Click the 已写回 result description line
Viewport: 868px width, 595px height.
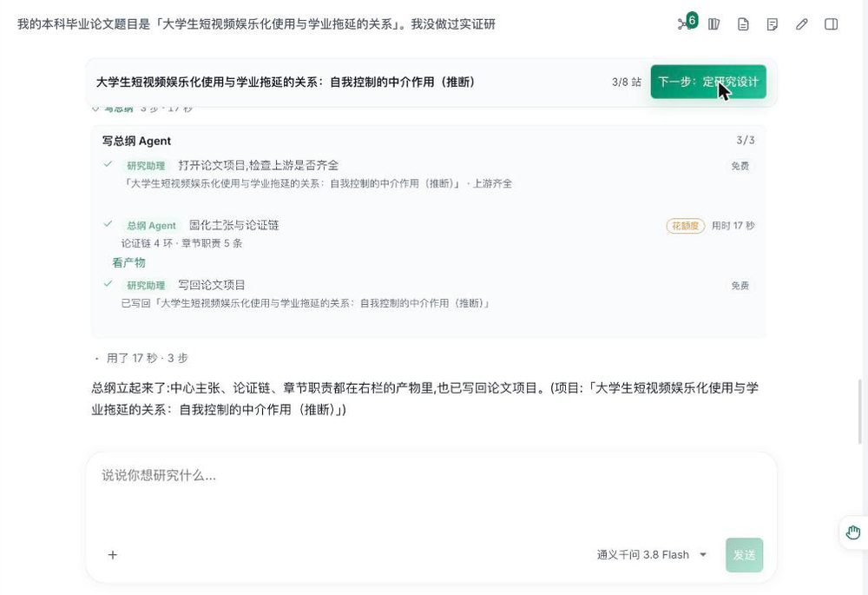[x=306, y=303]
